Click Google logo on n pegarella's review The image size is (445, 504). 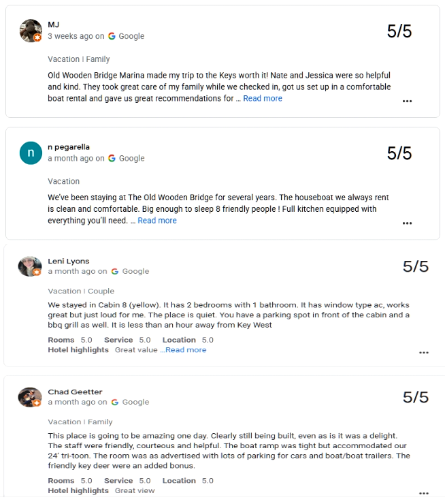pyautogui.click(x=112, y=158)
